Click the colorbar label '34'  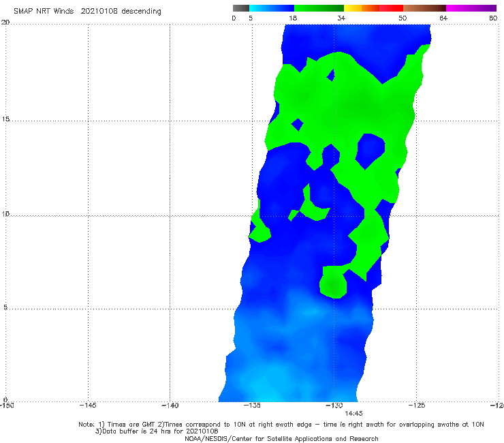click(341, 18)
